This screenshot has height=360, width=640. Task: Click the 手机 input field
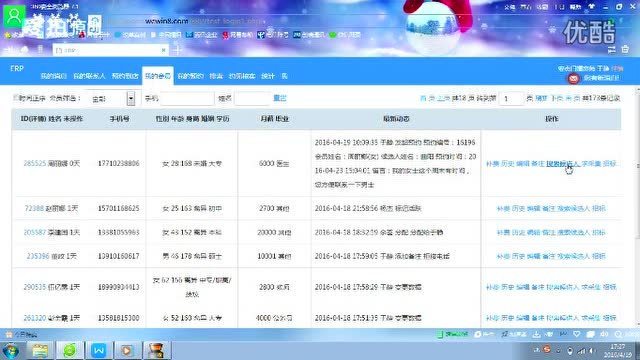(x=187, y=98)
